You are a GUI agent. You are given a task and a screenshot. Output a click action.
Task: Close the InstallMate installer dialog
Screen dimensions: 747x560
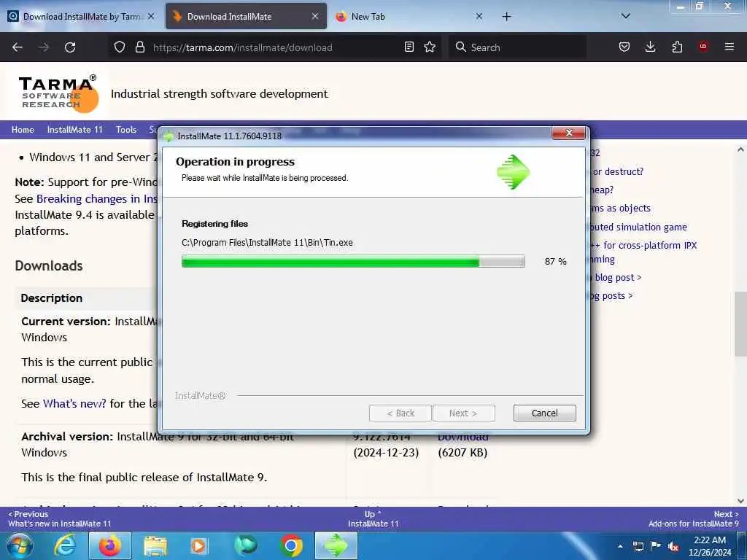tap(568, 133)
